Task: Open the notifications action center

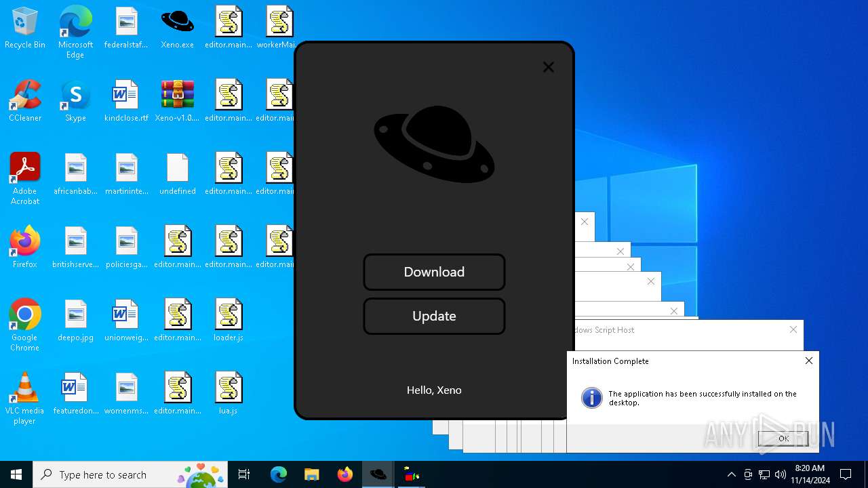Action: [846, 474]
